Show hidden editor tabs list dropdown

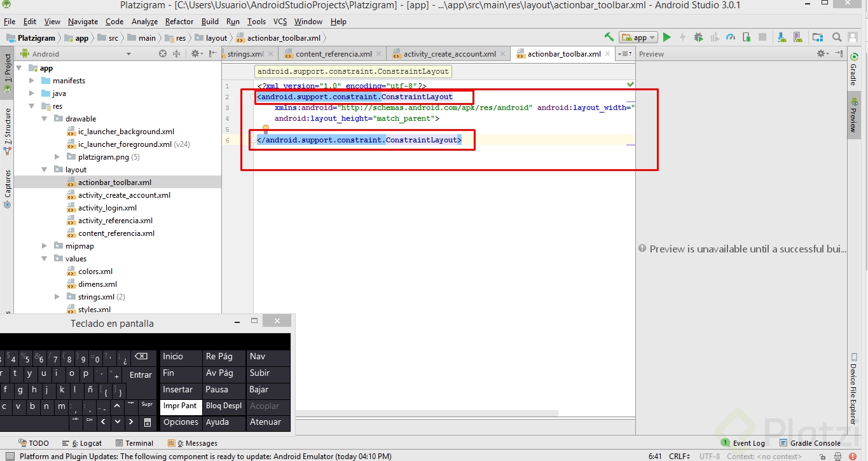click(625, 54)
